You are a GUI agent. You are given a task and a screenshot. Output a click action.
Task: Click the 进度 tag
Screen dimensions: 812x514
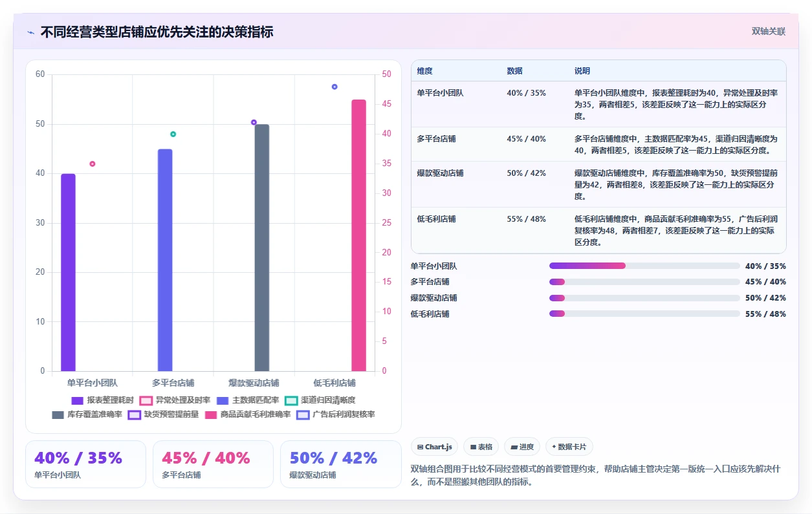click(x=522, y=447)
